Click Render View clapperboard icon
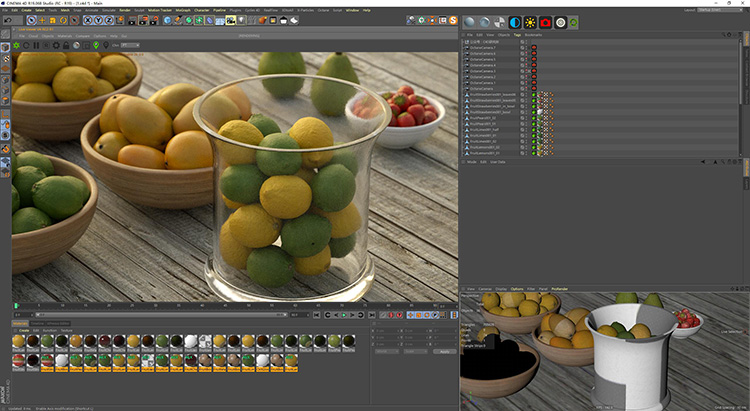Viewport: 750px width, 411px height. click(x=132, y=20)
